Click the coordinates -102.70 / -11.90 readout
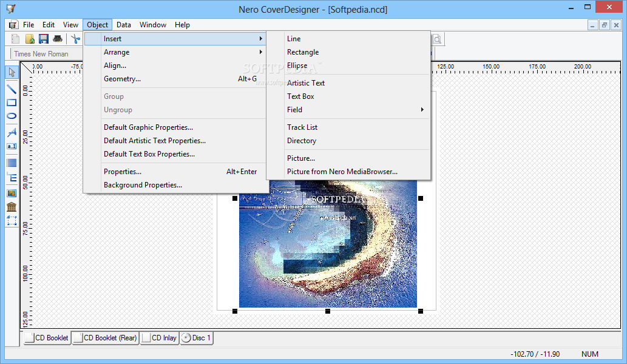This screenshot has width=627, height=364. coord(535,354)
